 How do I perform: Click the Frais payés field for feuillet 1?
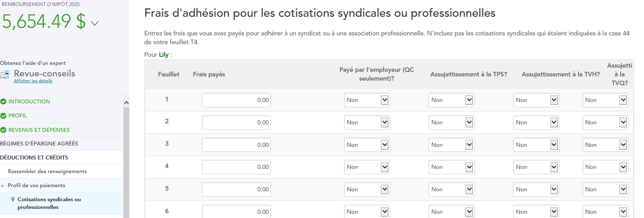pyautogui.click(x=236, y=100)
